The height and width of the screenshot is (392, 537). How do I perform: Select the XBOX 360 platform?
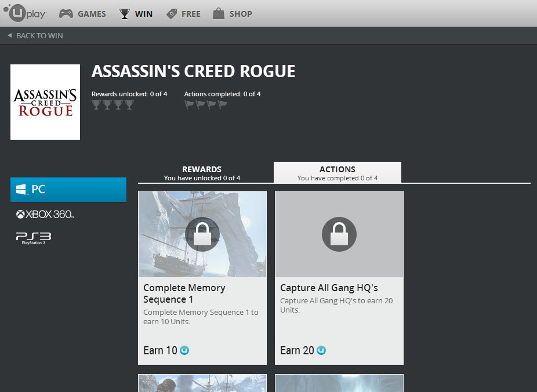45,214
